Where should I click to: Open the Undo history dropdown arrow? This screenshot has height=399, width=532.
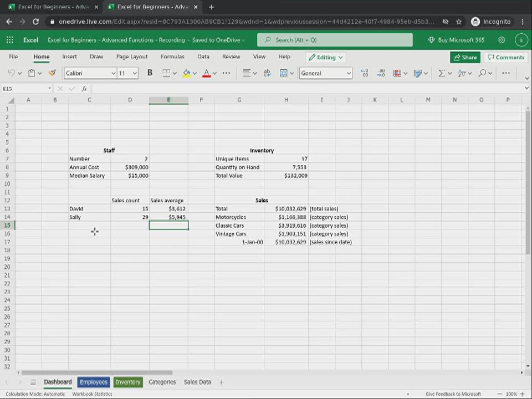(x=20, y=73)
